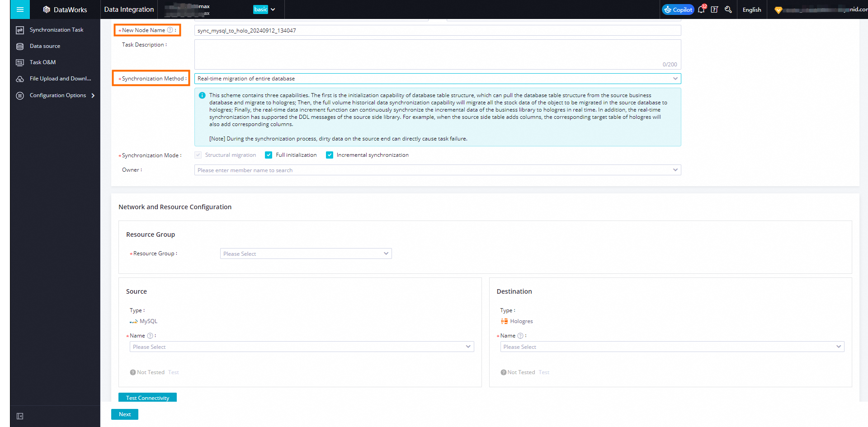Click the Network and Resource Configuration heading
Image resolution: width=868 pixels, height=427 pixels.
175,207
